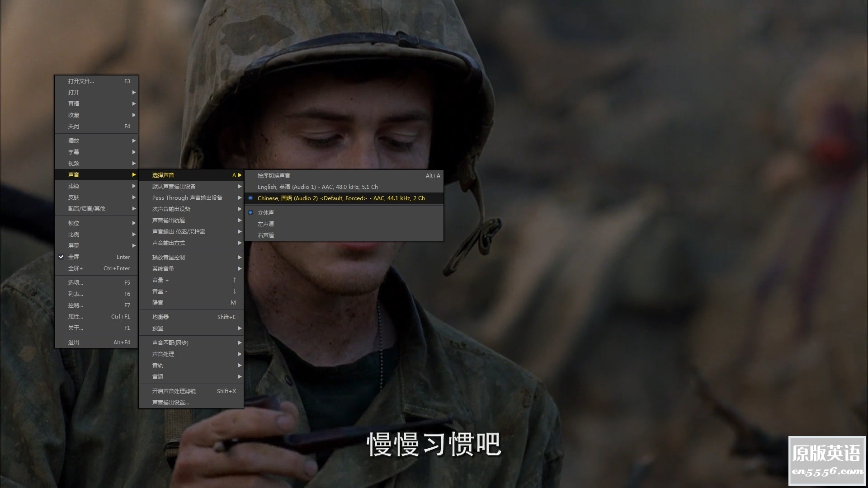Expand the 收藏 submenu
The image size is (868, 488).
96,115
